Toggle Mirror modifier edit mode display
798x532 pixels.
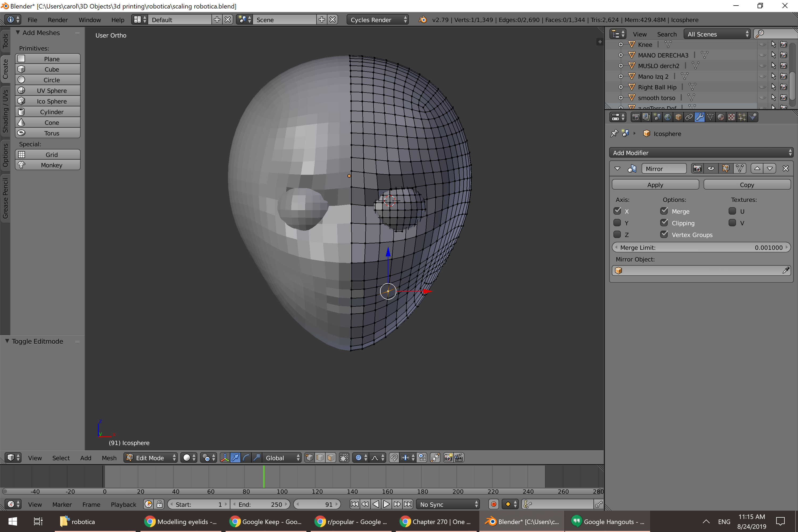point(725,169)
